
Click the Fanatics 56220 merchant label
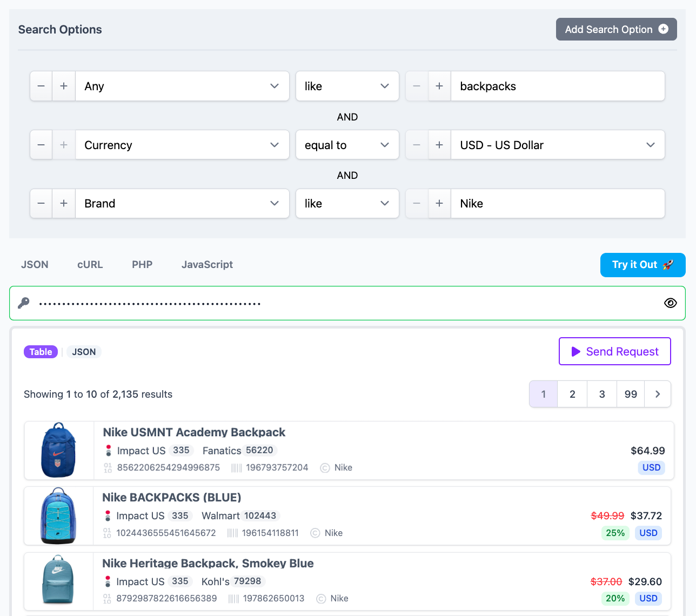[x=239, y=451]
